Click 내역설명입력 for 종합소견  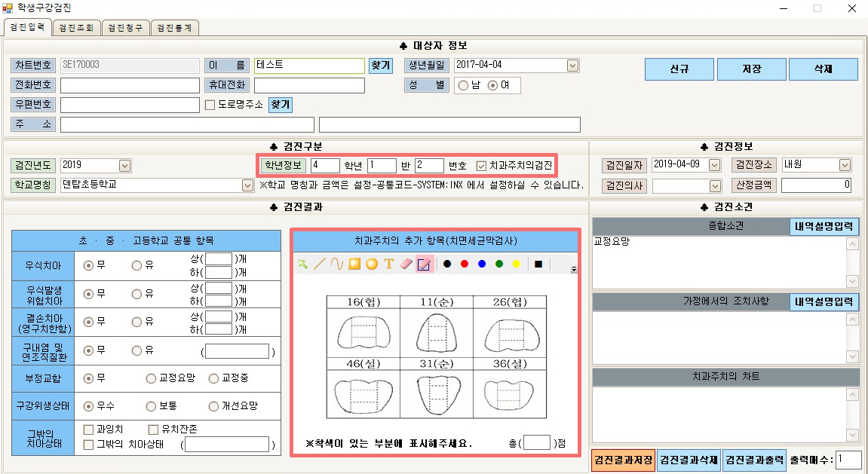pyautogui.click(x=824, y=226)
